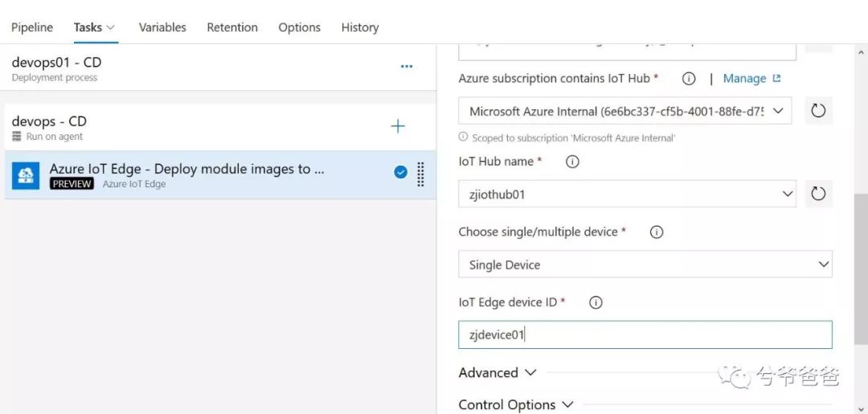
Task: Show info for IoT Edge device ID
Action: tap(596, 302)
